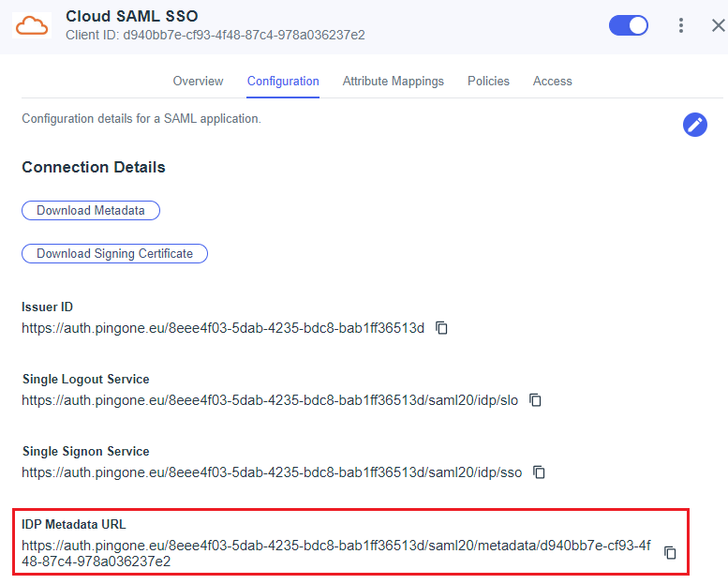Copy the Issuer ID to clipboard

[442, 328]
